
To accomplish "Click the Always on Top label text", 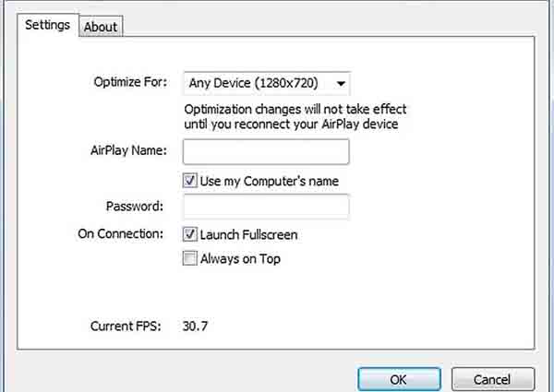I will (240, 259).
